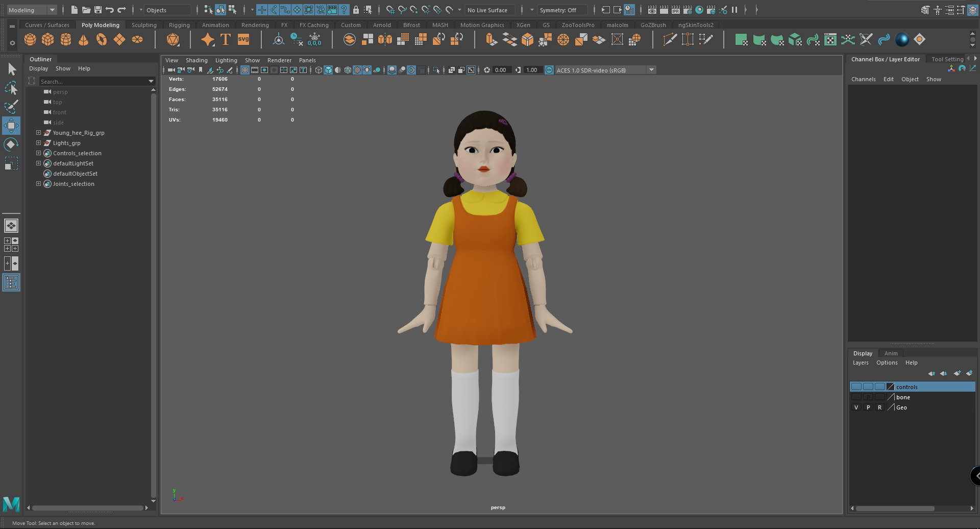Expand Young_hee_Rig_grp in Outliner
Image resolution: width=980 pixels, height=529 pixels.
38,133
